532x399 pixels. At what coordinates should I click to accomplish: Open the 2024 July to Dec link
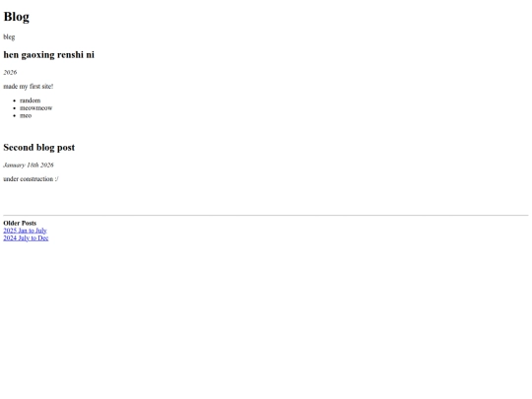26,237
